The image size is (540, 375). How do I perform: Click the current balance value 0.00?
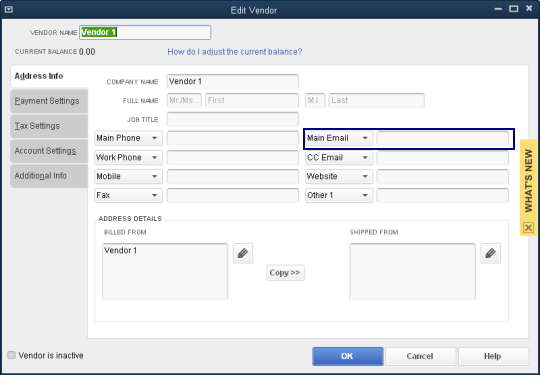(87, 52)
